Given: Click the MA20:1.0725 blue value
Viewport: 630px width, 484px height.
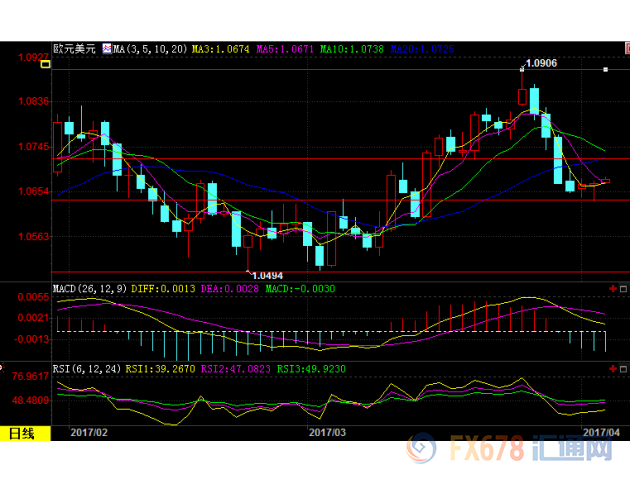Looking at the screenshot, I should (x=422, y=49).
